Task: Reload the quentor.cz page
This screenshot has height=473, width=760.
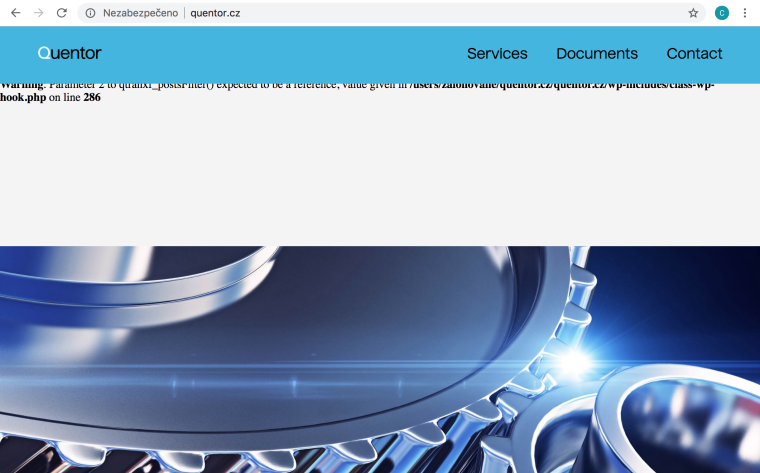Action: click(62, 13)
